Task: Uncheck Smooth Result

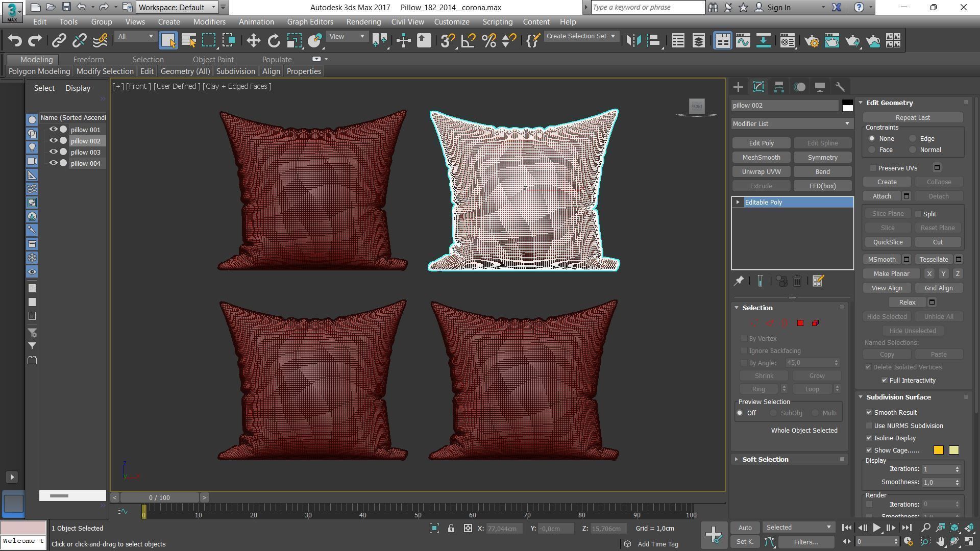Action: (x=869, y=413)
